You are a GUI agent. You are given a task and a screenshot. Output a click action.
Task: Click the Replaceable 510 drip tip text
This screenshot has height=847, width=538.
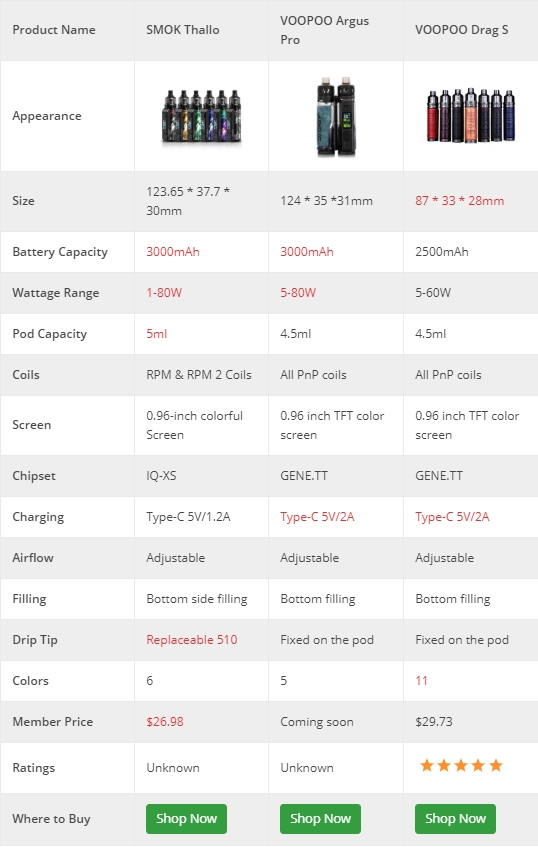[192, 640]
